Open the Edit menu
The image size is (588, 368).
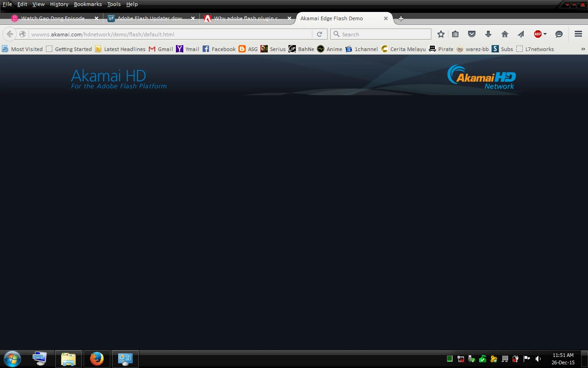pos(22,4)
